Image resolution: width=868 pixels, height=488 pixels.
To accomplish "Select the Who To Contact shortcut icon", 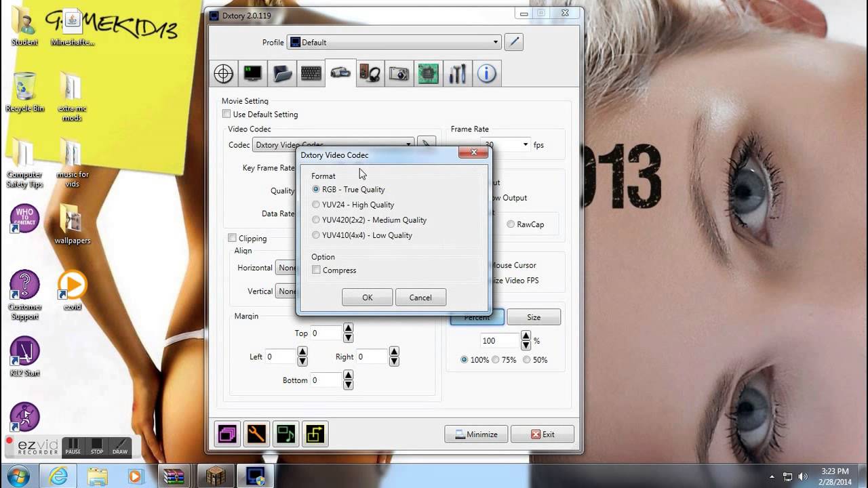I will click(25, 220).
